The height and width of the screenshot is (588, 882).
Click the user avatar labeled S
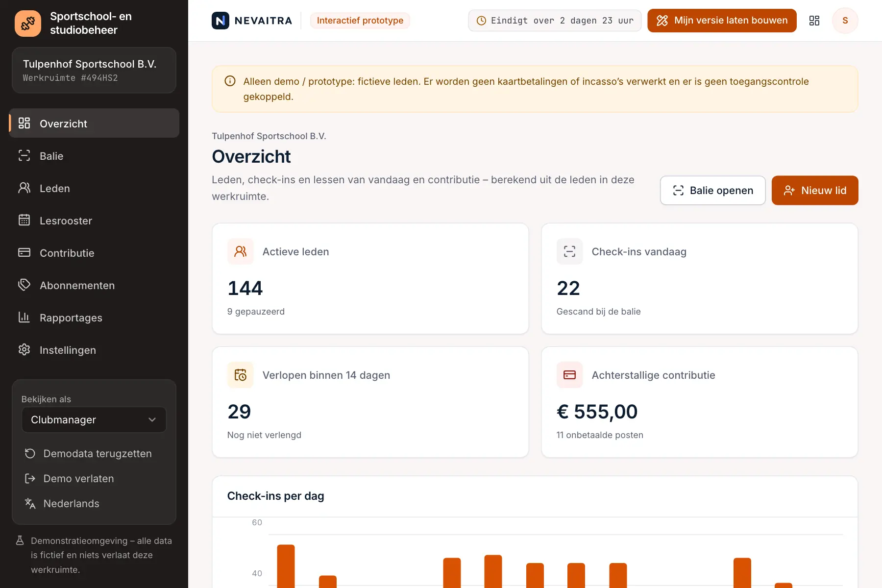tap(845, 21)
